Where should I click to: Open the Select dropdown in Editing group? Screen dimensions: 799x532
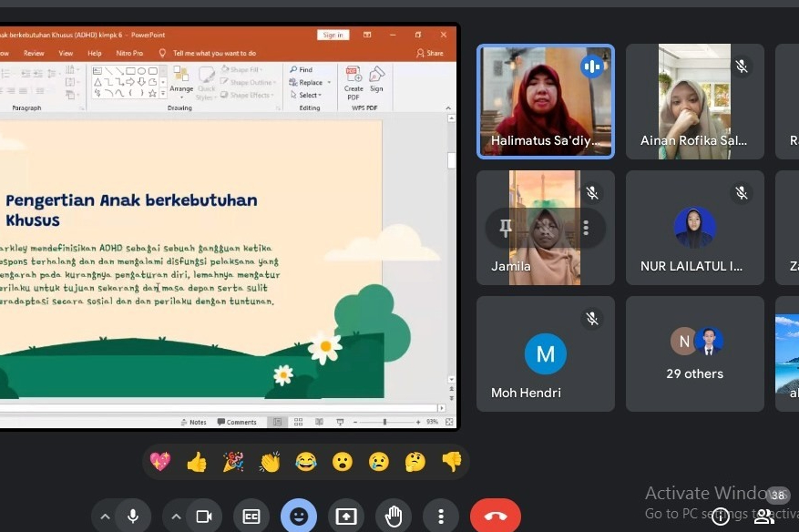306,94
